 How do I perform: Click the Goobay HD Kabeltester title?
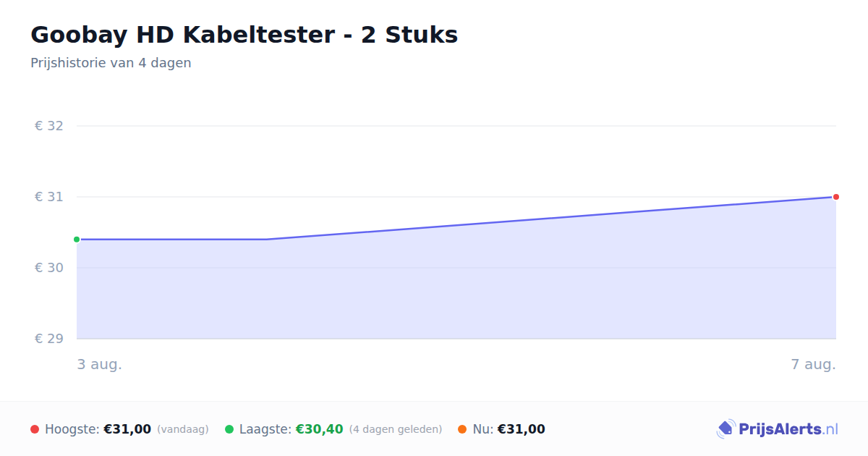pos(244,35)
